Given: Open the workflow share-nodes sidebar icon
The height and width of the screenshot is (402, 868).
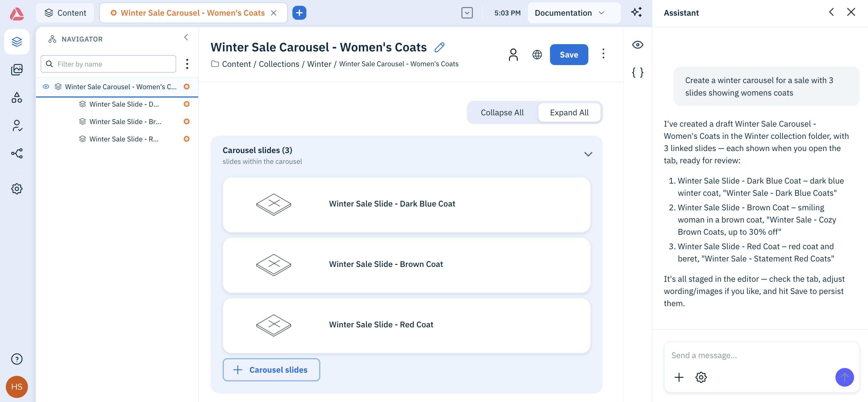Looking at the screenshot, I should (x=17, y=154).
